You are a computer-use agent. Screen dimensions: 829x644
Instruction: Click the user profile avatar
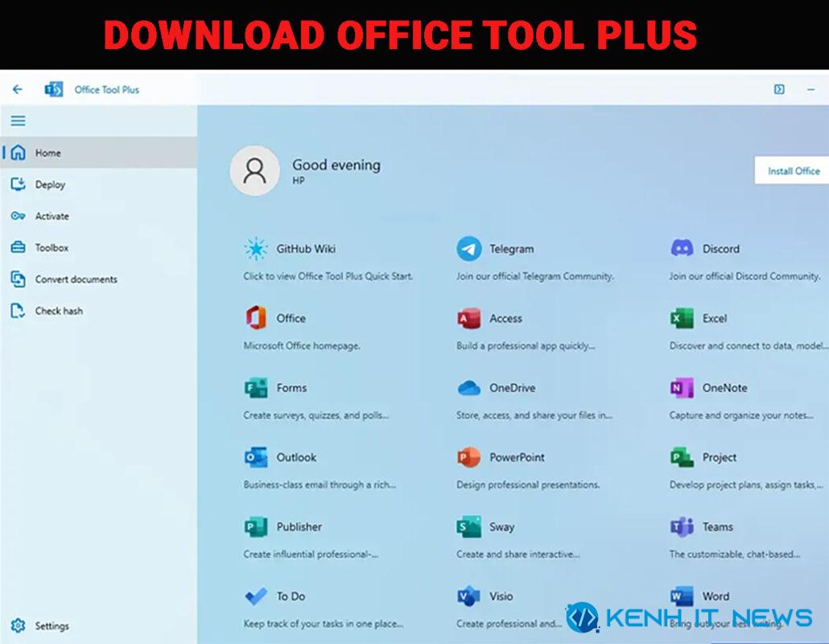[254, 171]
